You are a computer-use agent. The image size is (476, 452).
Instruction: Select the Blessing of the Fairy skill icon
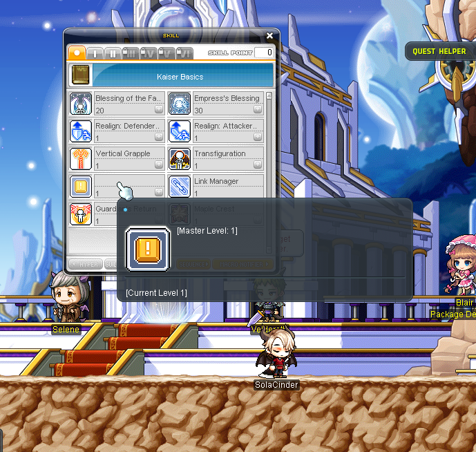click(x=80, y=104)
